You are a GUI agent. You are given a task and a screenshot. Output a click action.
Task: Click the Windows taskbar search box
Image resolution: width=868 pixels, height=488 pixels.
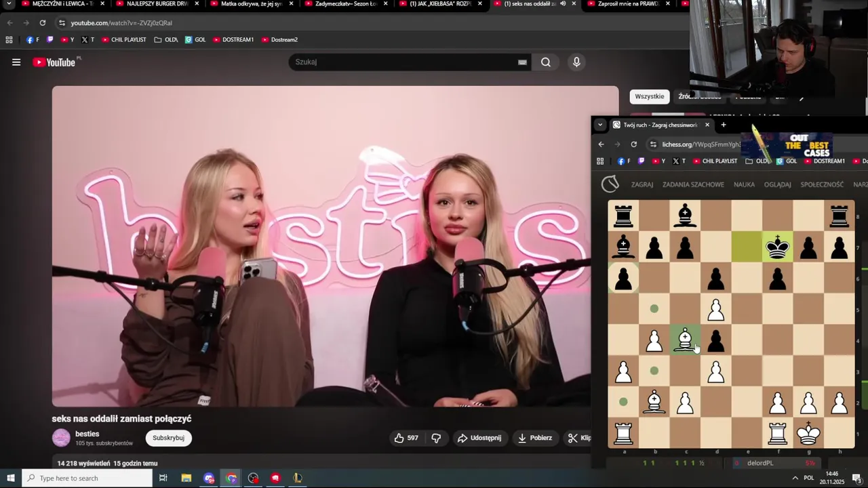(87, 479)
